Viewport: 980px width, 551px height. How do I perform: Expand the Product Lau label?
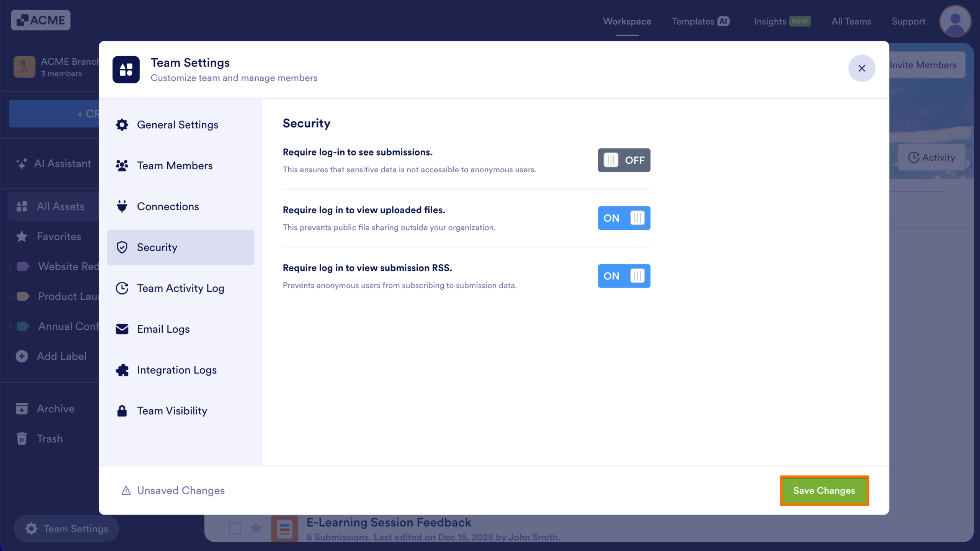coord(10,296)
